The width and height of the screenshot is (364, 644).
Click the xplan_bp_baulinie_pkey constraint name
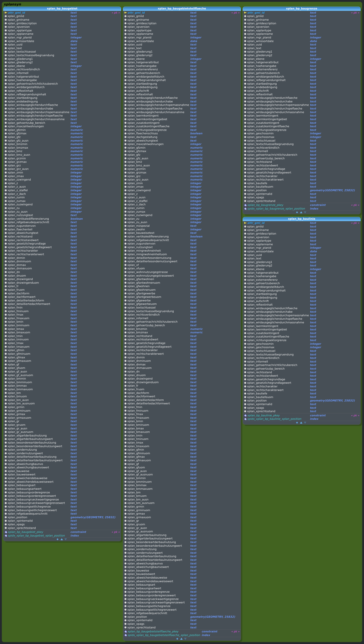(263, 415)
